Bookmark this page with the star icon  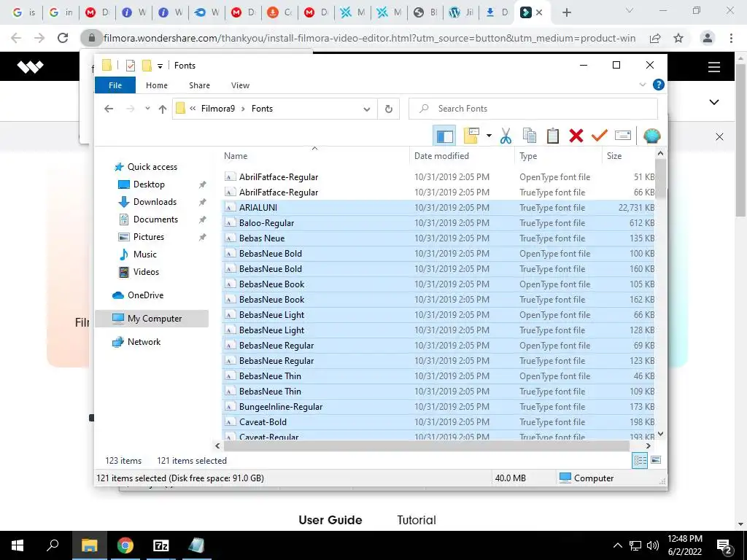678,38
